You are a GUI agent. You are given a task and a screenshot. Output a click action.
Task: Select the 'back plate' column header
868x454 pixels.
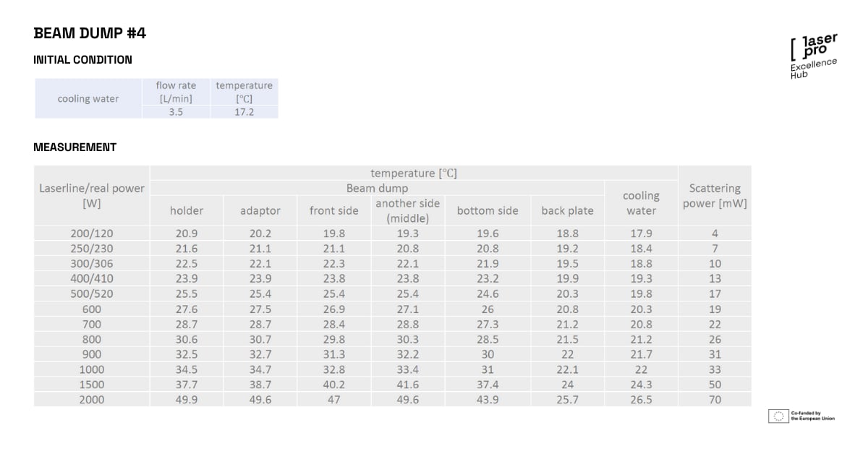567,210
